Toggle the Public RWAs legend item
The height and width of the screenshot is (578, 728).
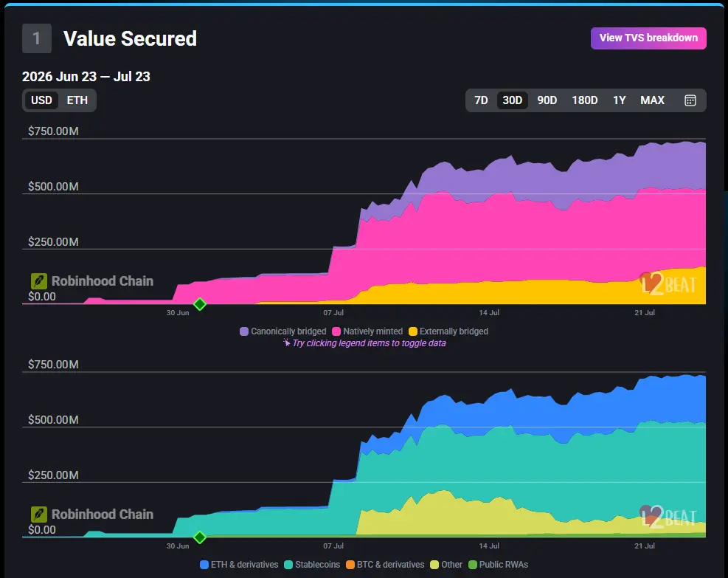[x=498, y=565]
